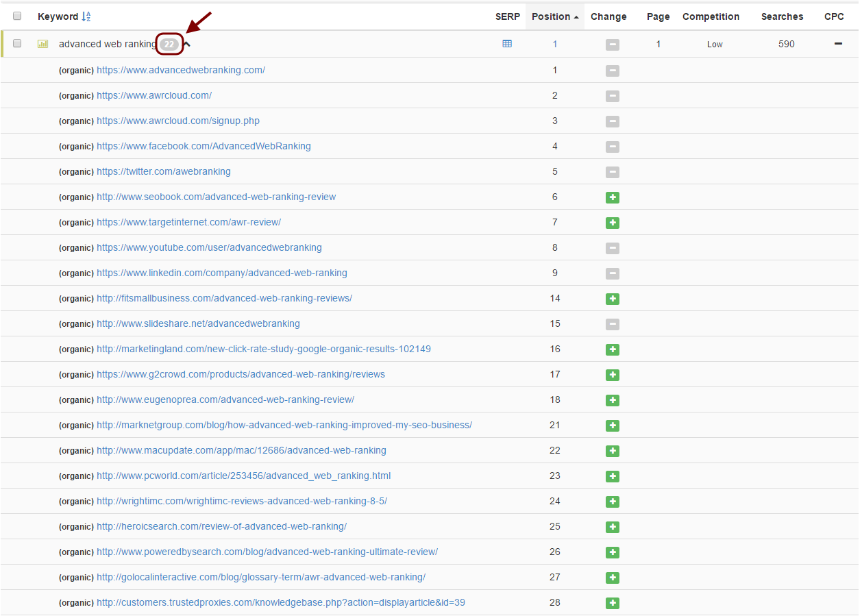
Task: Open the g2crowd.com reviews link
Action: pyautogui.click(x=241, y=374)
